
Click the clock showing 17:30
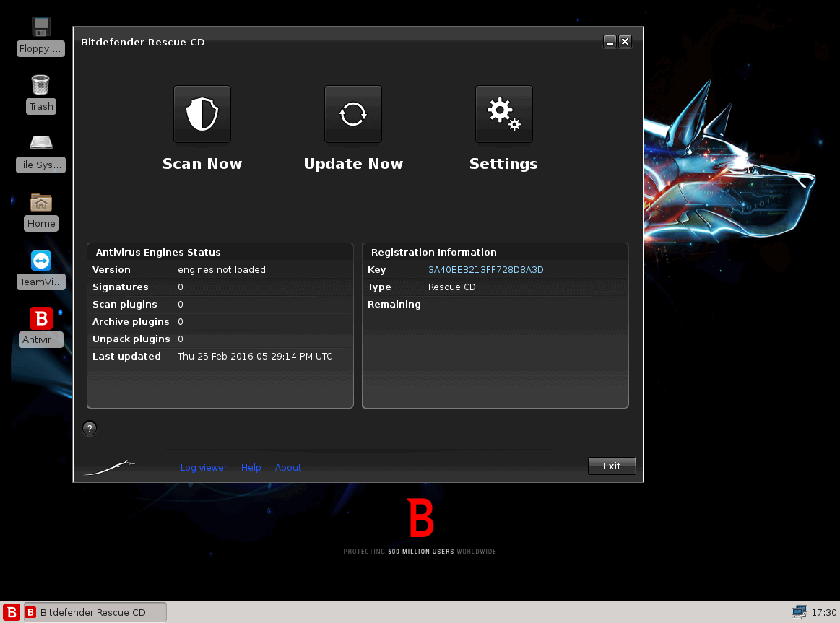pos(823,611)
